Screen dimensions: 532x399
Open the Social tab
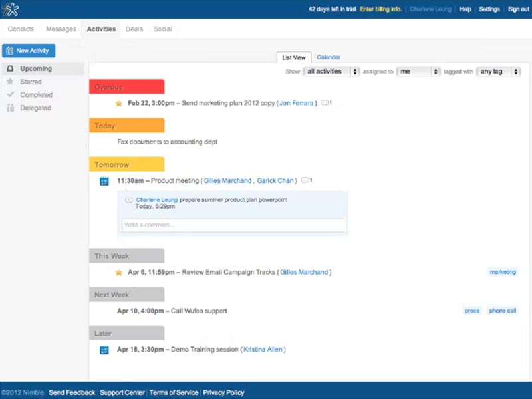(x=163, y=29)
